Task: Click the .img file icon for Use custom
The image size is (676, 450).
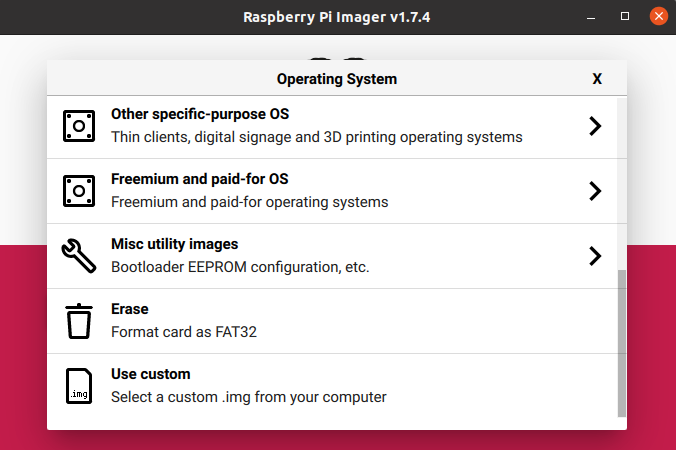Action: pyautogui.click(x=79, y=386)
